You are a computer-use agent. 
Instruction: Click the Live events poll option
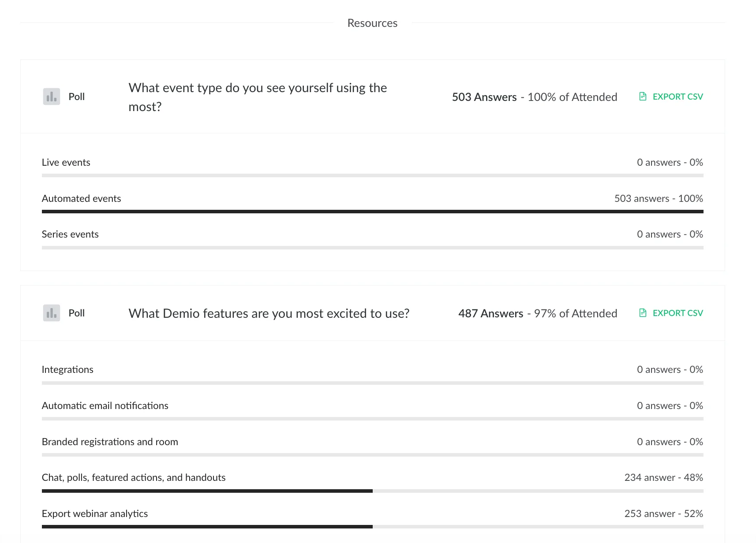pyautogui.click(x=66, y=162)
